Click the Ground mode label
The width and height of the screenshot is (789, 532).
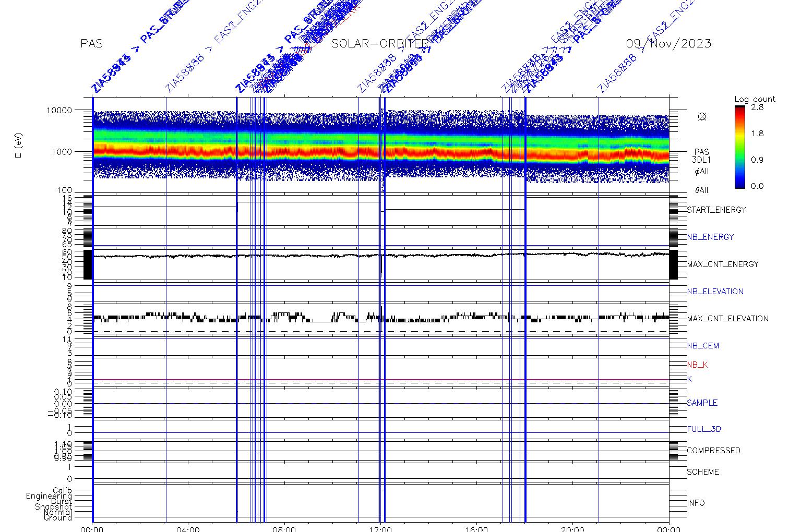point(58,517)
